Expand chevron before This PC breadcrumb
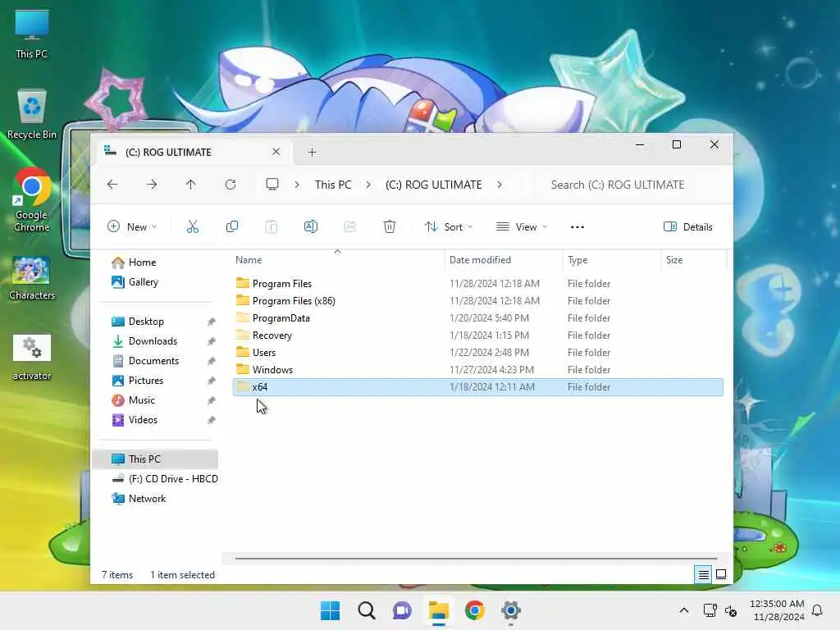 click(x=297, y=185)
